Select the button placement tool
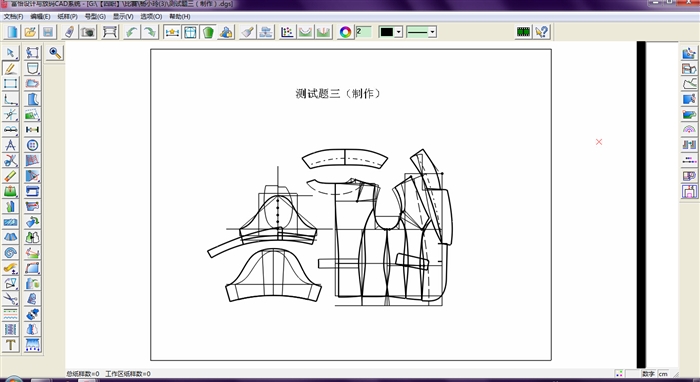The height and width of the screenshot is (382, 700). tap(33, 145)
